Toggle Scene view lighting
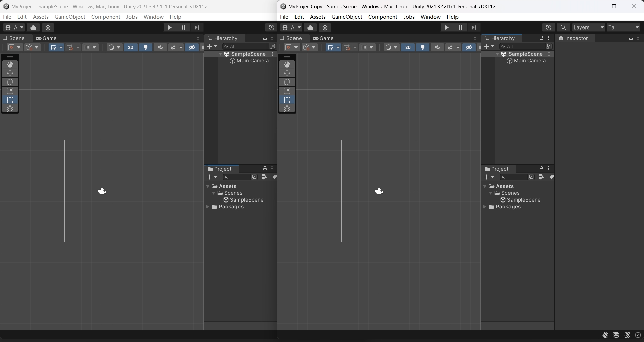644x342 pixels. click(x=146, y=48)
